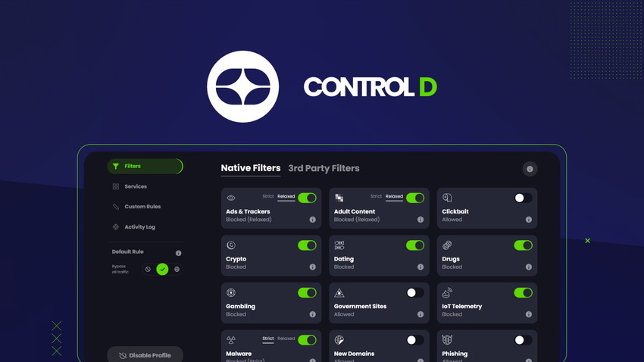
Task: Open info for Dating filter
Action: pyautogui.click(x=420, y=267)
